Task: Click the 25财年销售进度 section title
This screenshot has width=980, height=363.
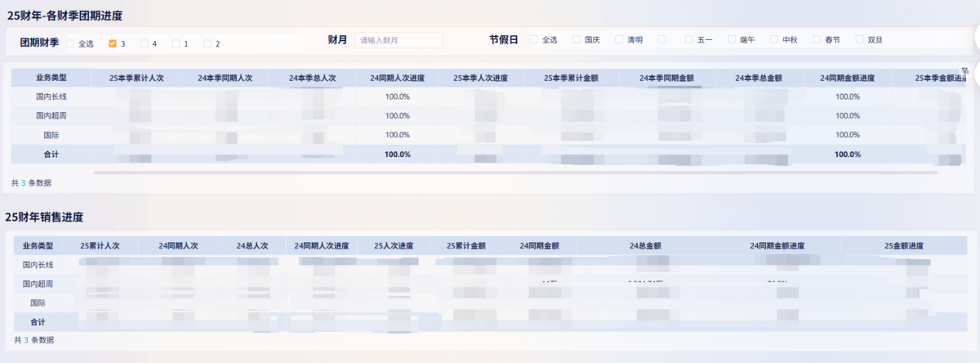Action: point(44,217)
